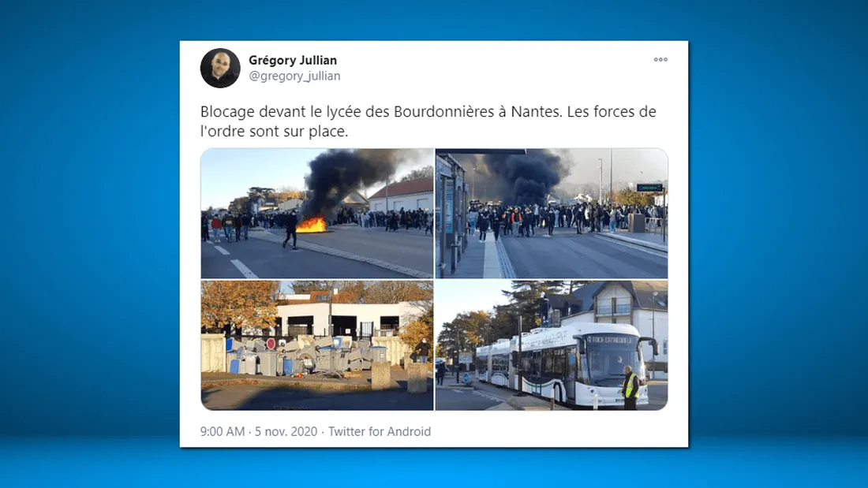868x488 pixels.
Task: Click the bus windshield in the bottom-right photo
Action: coord(612,361)
